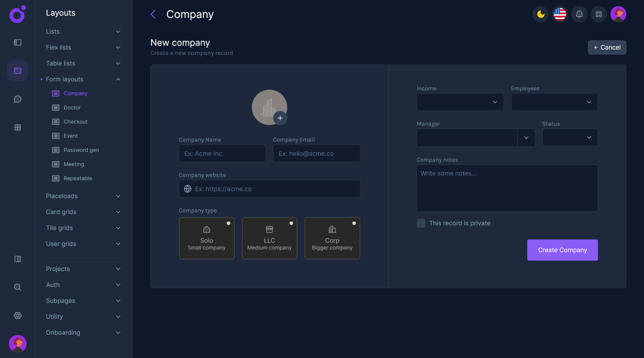644x358 pixels.
Task: Enable 'This record is private' checkbox
Action: 421,223
